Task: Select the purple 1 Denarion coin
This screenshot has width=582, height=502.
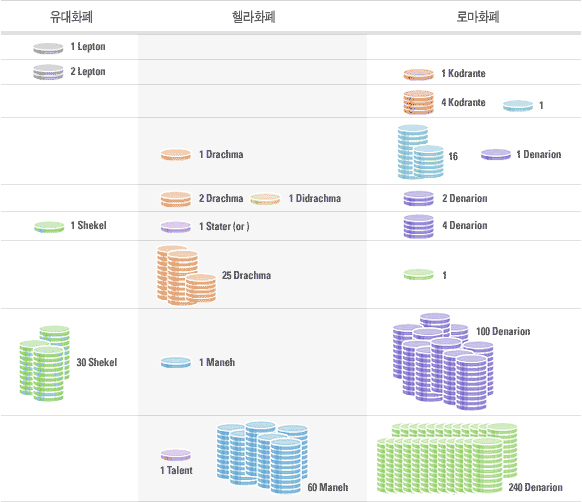Action: click(x=496, y=154)
